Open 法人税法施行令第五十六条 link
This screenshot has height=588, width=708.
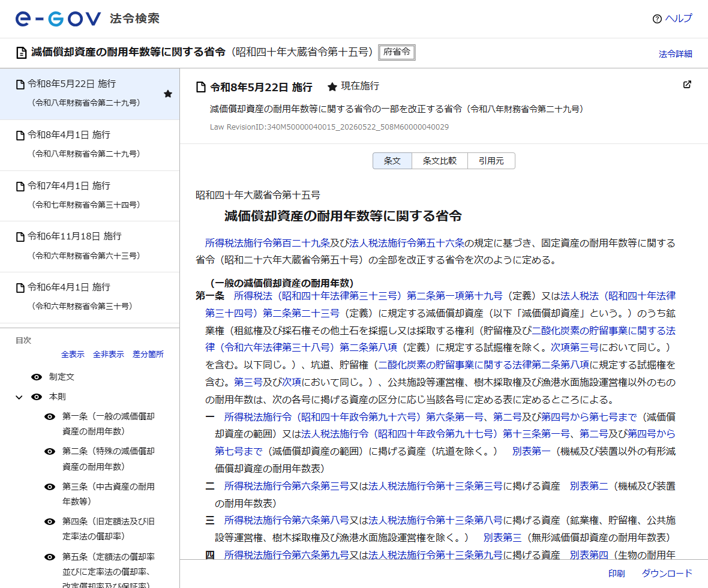point(406,244)
